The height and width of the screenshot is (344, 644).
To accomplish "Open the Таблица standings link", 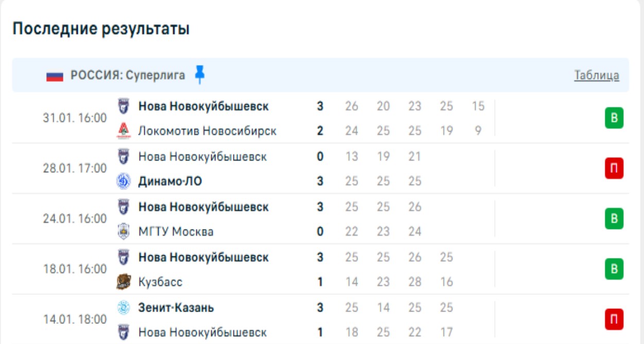I will tap(597, 76).
